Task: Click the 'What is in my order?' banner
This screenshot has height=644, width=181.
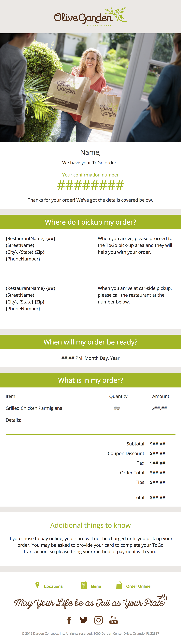Action: pos(90,380)
